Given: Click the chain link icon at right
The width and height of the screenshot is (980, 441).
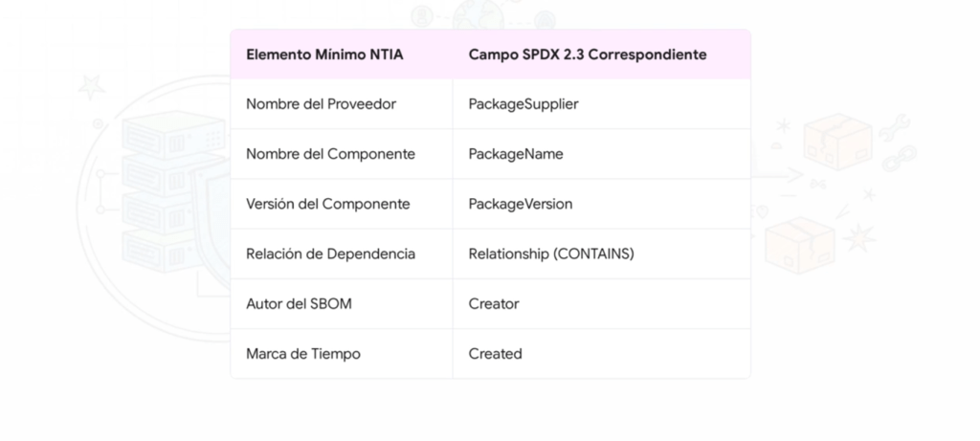Looking at the screenshot, I should (x=900, y=158).
